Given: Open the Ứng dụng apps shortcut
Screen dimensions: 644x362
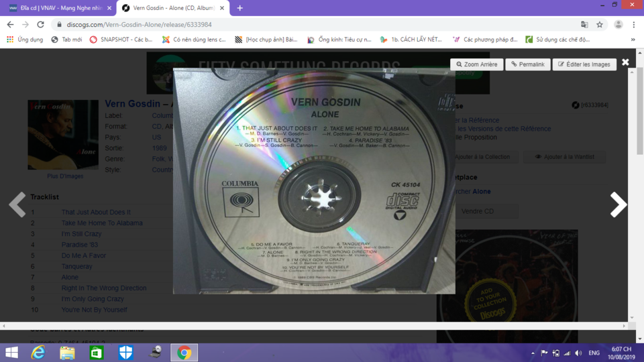Looking at the screenshot, I should point(25,40).
